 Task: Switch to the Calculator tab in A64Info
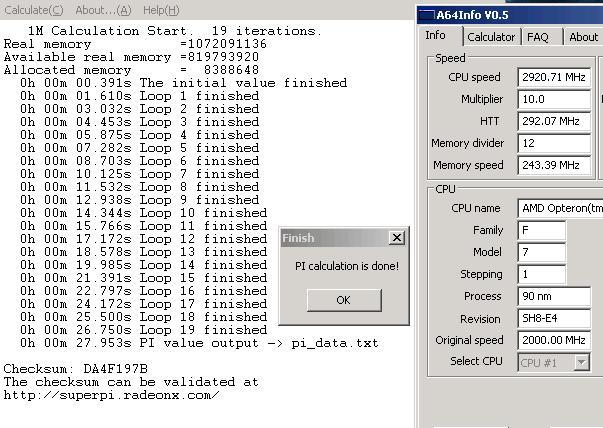tap(491, 37)
